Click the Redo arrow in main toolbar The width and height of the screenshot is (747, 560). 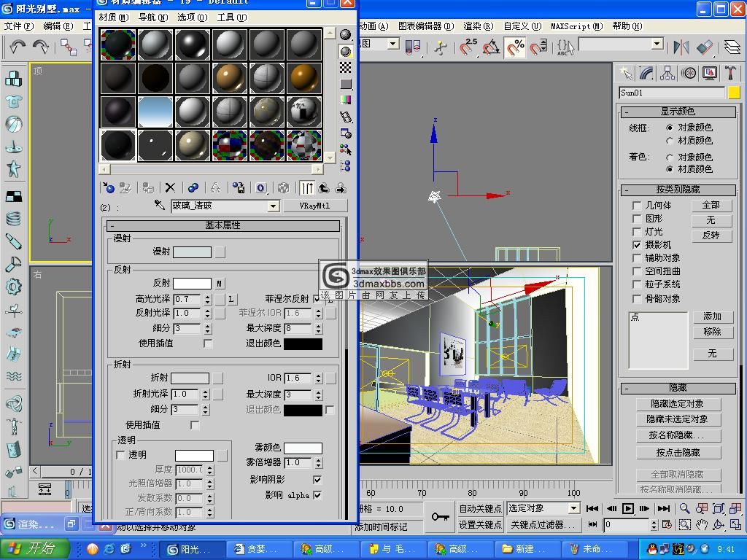point(41,46)
